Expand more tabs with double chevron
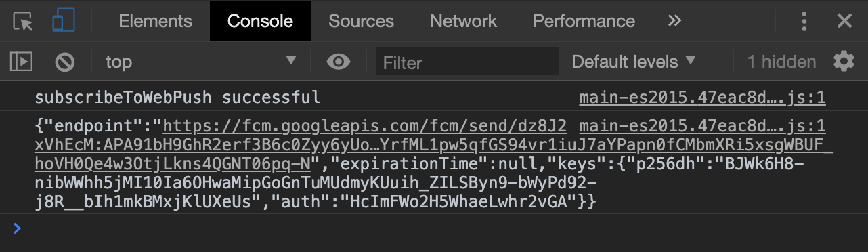Image resolution: width=868 pixels, height=252 pixels. click(x=674, y=21)
